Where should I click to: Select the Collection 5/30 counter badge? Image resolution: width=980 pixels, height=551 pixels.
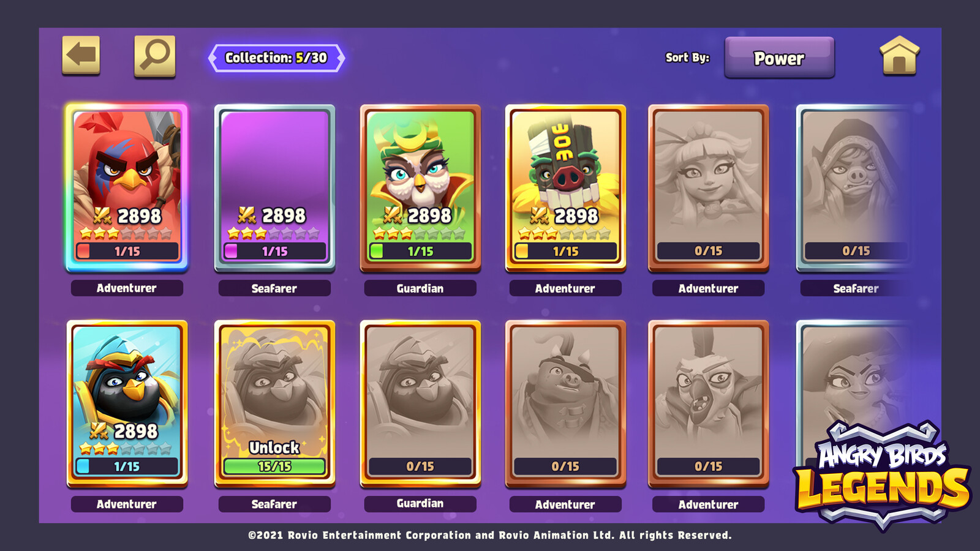(x=276, y=58)
